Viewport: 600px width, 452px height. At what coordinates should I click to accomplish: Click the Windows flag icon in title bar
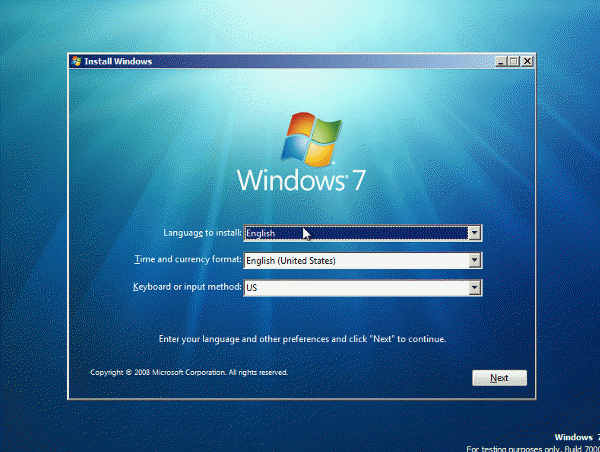pyautogui.click(x=76, y=61)
